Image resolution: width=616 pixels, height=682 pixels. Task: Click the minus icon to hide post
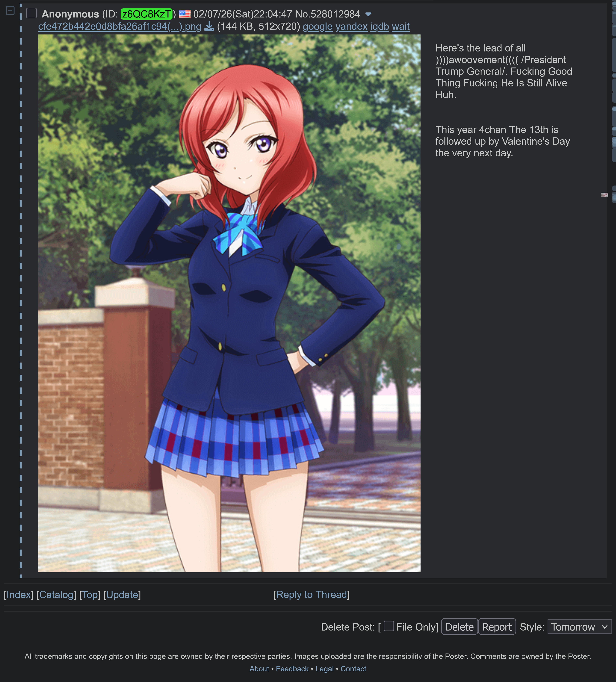point(10,11)
